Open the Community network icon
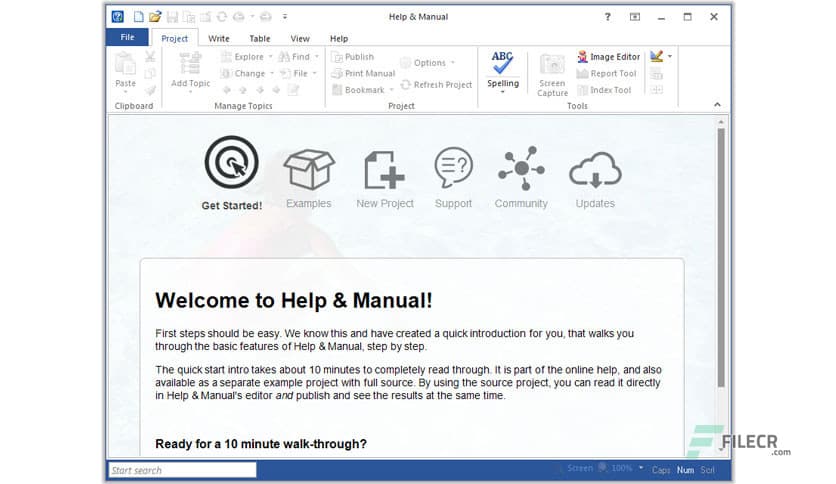 tap(521, 168)
